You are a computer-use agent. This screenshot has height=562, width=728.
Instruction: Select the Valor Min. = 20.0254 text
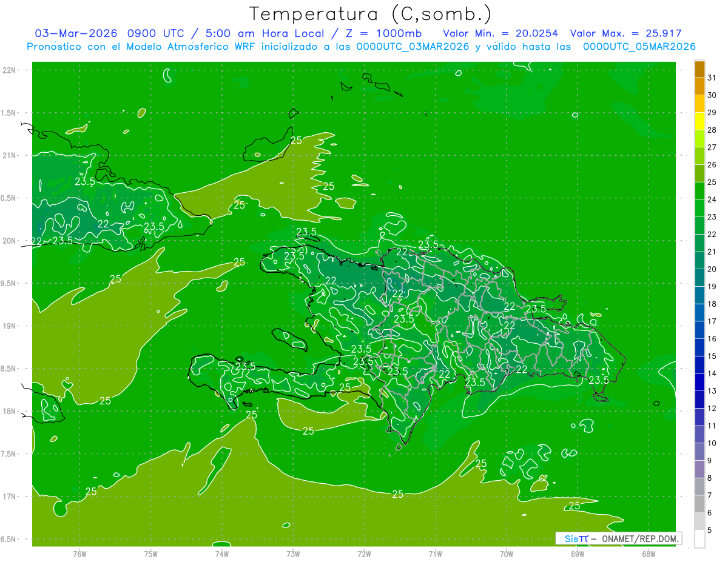[x=500, y=33]
